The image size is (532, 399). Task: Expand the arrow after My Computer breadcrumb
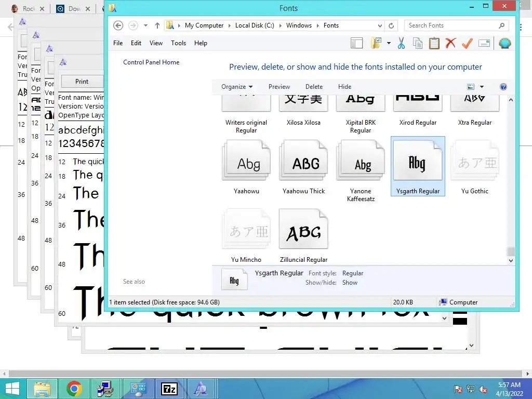point(229,25)
